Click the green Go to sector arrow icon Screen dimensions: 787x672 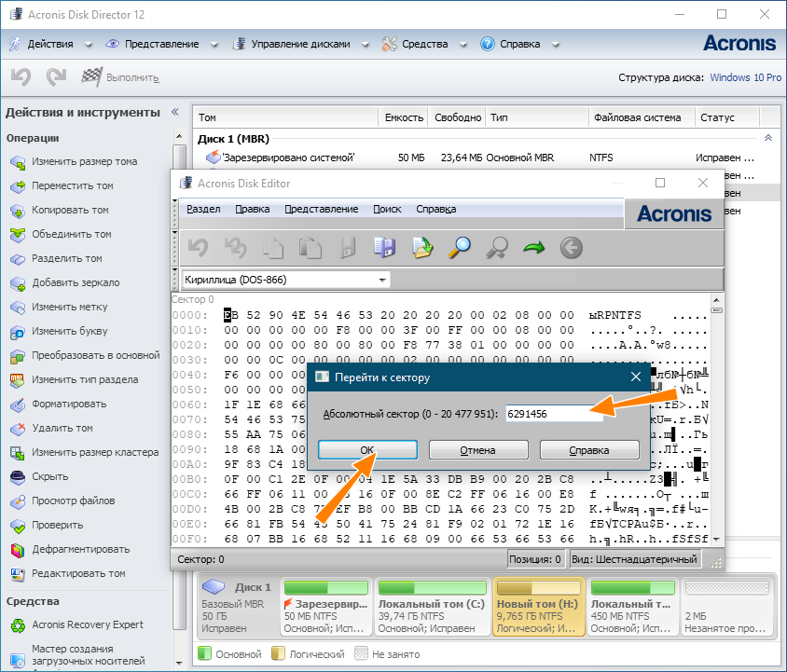533,247
